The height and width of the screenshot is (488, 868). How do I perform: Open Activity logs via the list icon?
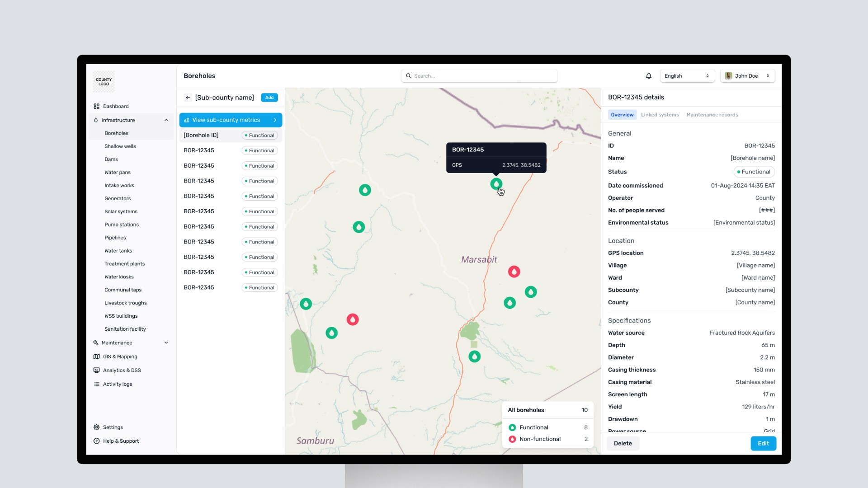pos(96,384)
